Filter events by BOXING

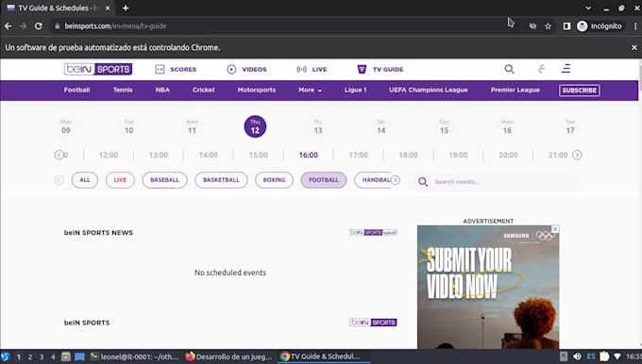tap(274, 180)
